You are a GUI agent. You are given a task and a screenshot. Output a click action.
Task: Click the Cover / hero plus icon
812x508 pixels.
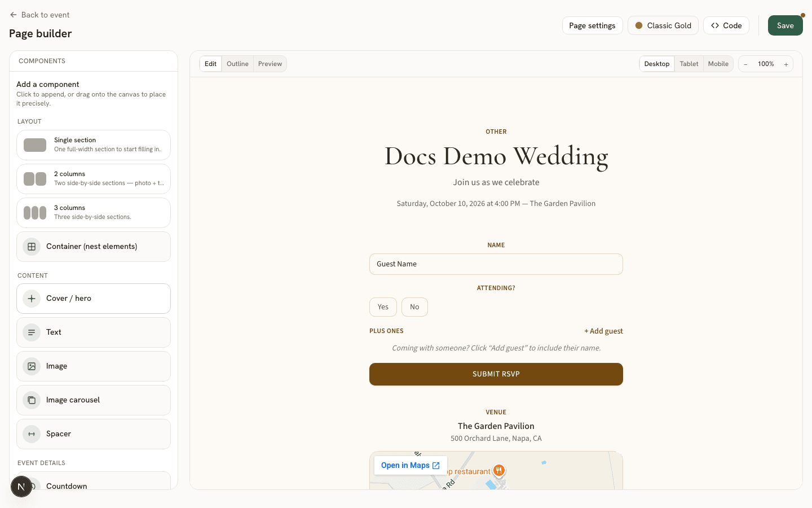32,299
